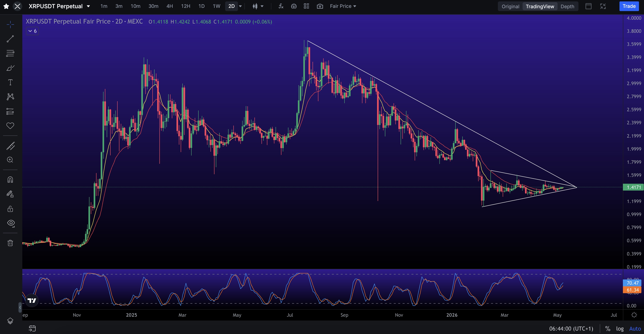
Task: Open the indicator templates grid icon
Action: pyautogui.click(x=307, y=6)
